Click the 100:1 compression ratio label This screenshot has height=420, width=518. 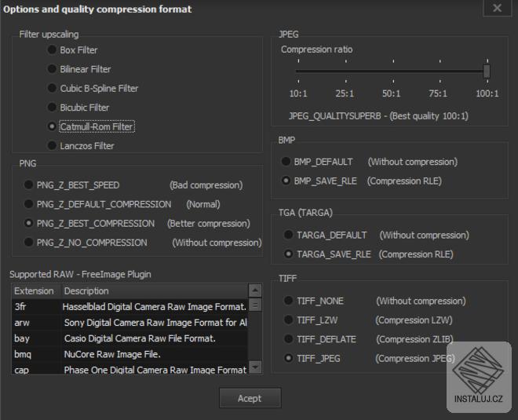[487, 93]
